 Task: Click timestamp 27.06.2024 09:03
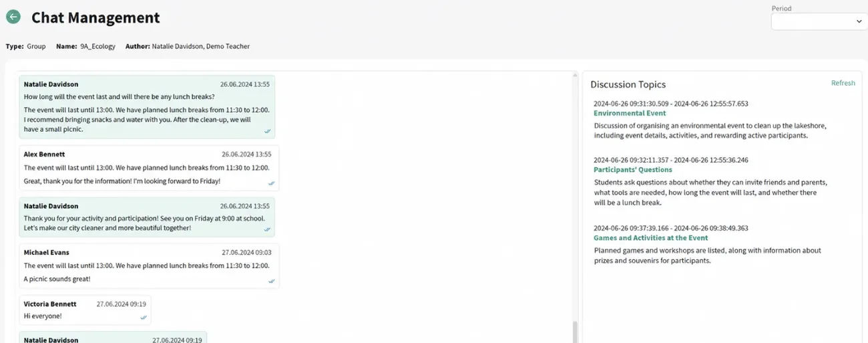click(246, 253)
